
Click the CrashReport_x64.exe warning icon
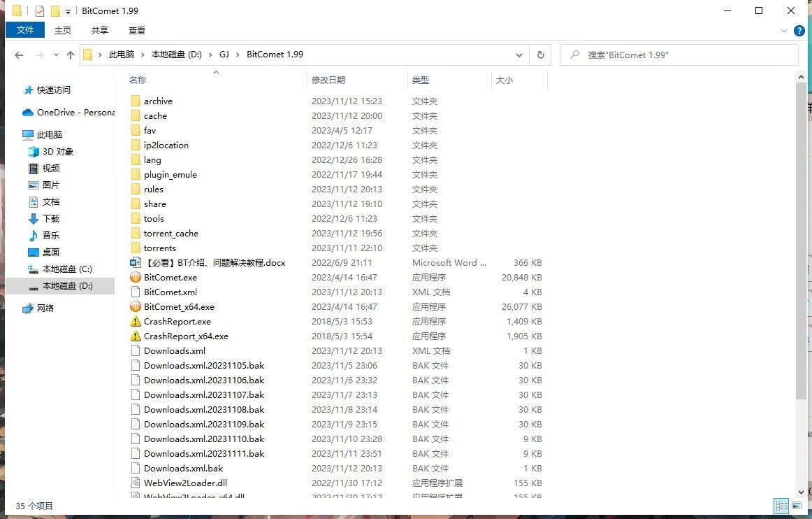[x=135, y=336]
